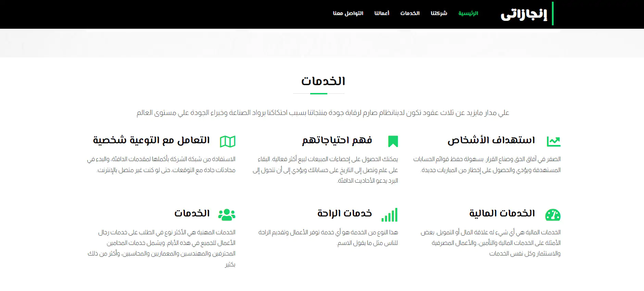
Task: Go to the الرئيسية home nav item
Action: (x=468, y=13)
